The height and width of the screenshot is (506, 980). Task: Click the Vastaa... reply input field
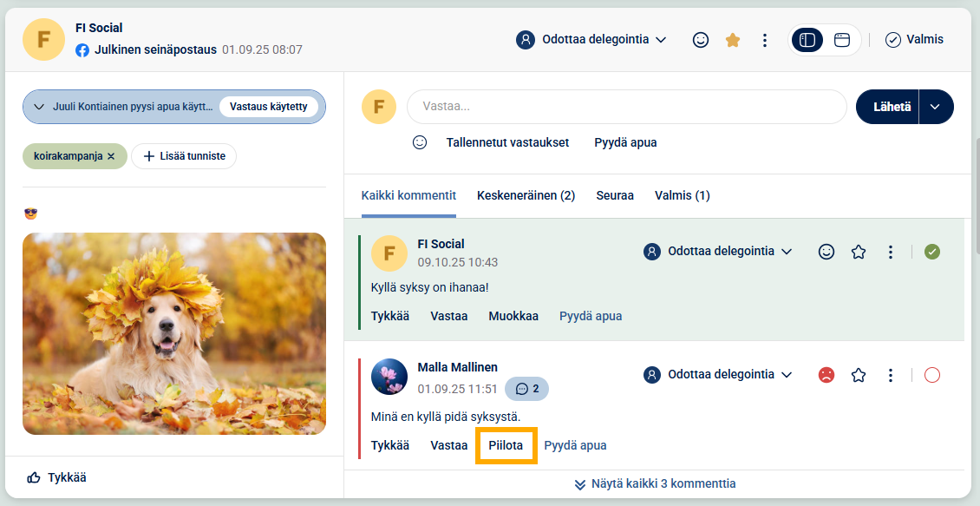pyautogui.click(x=627, y=107)
